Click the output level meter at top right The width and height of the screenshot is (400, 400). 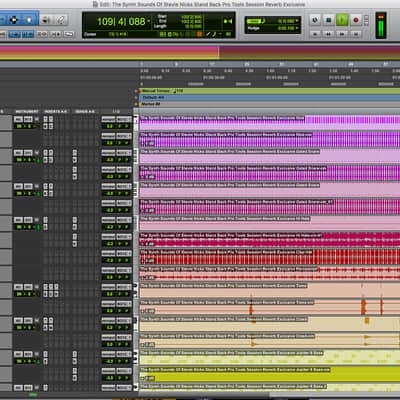click(x=381, y=25)
